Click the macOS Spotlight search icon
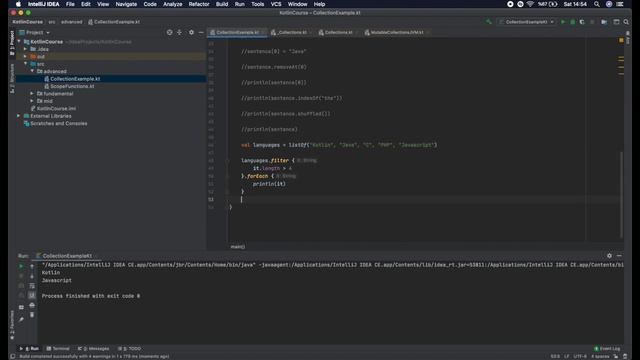Viewport: 640px width, 360px height. 597,4
